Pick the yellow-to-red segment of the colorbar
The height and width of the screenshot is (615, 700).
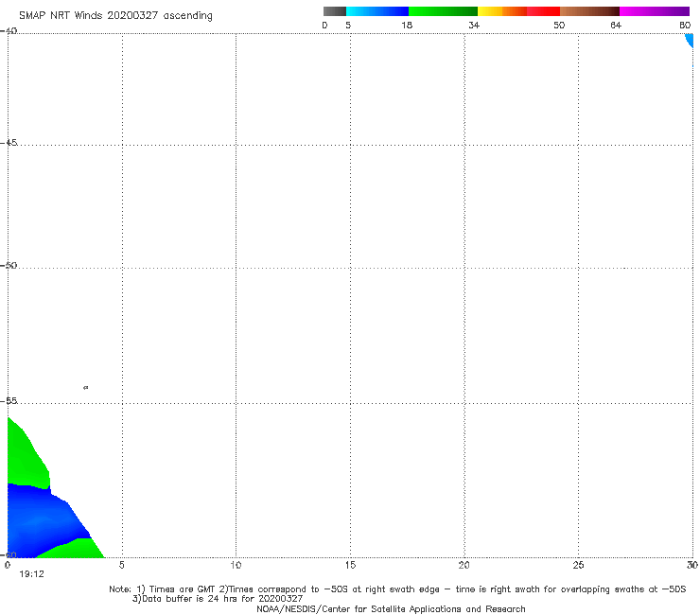click(x=518, y=11)
